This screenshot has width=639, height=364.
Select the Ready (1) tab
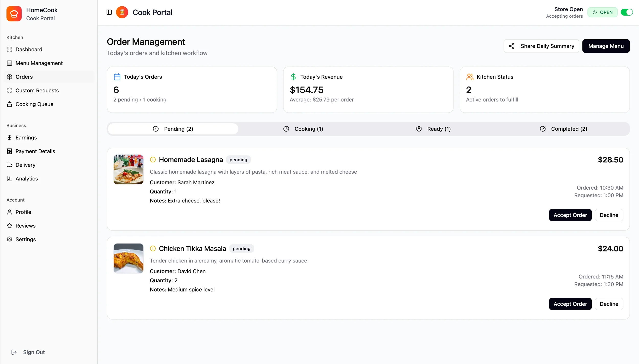pos(433,129)
